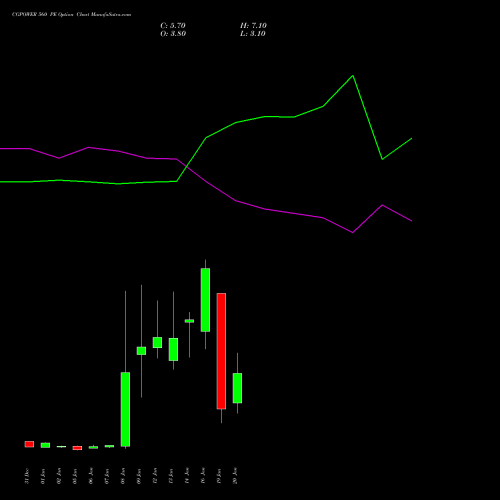Click the small green candle above 01 Jan

pyautogui.click(x=45, y=445)
